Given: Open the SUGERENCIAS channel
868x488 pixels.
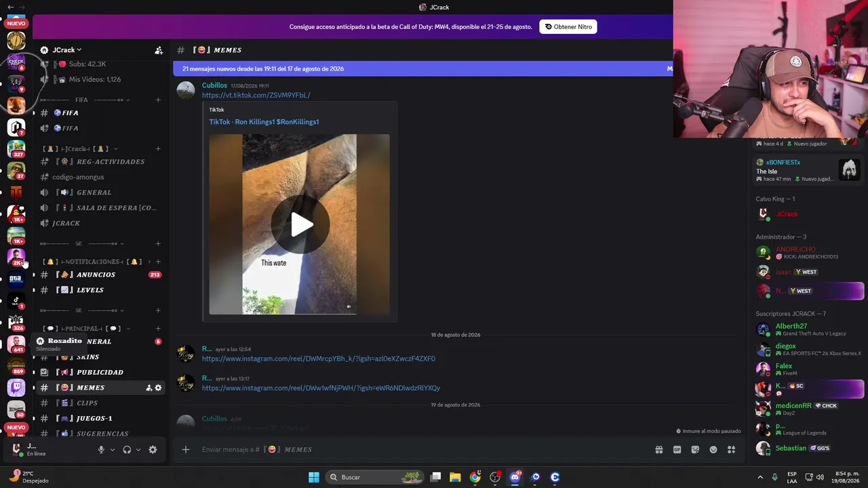Looking at the screenshot, I should click(x=99, y=434).
